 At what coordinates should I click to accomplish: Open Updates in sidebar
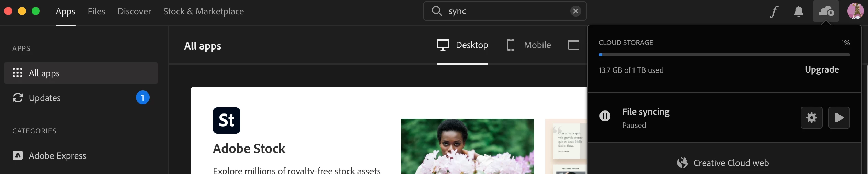tap(81, 98)
